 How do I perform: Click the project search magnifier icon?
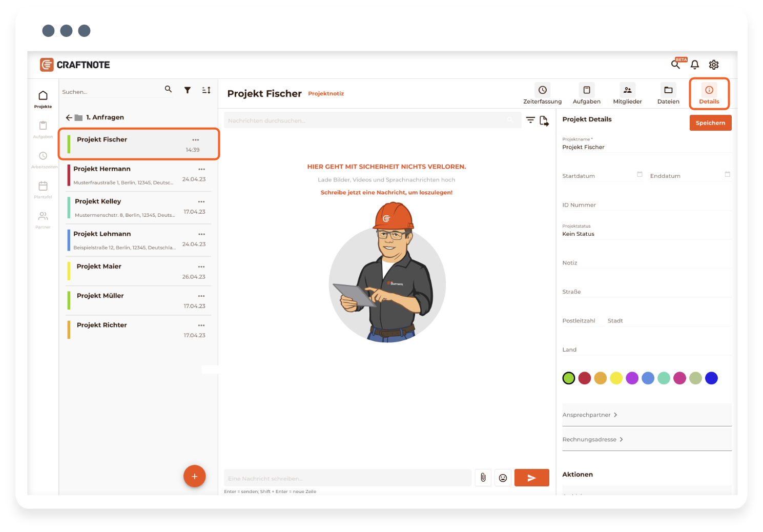pyautogui.click(x=168, y=89)
